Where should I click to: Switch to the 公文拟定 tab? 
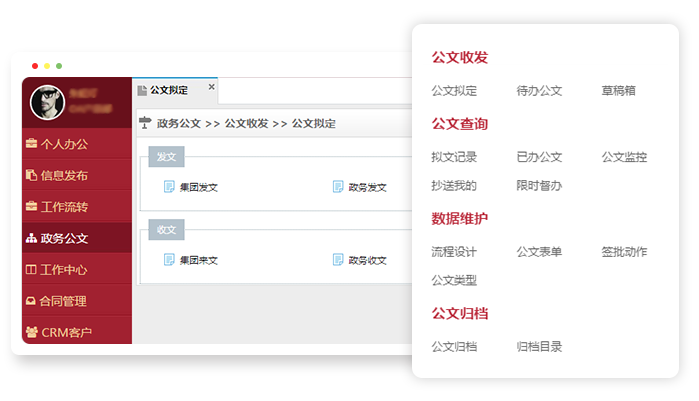pos(168,90)
